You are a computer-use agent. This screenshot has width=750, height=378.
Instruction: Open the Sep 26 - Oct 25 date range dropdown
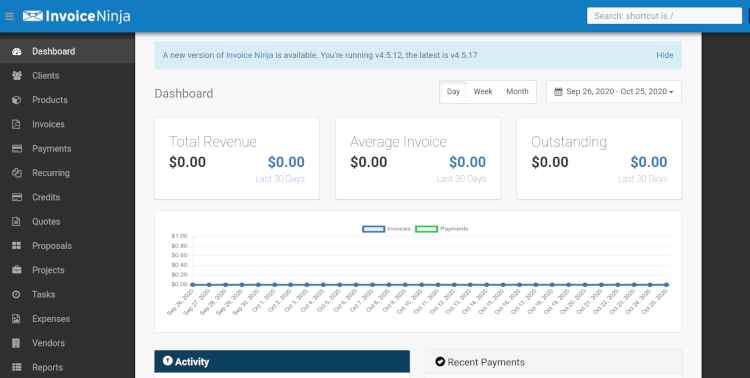(x=614, y=91)
